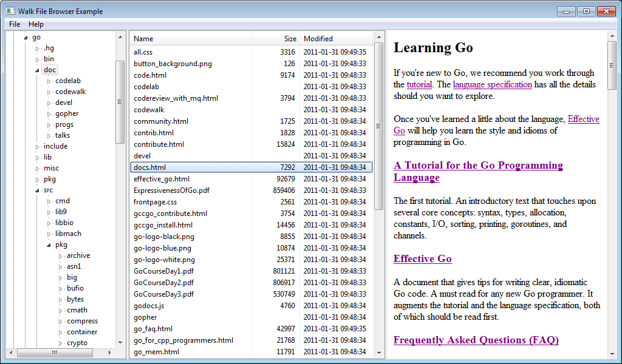Expand the .hg folder node
622x364 pixels.
click(x=37, y=49)
